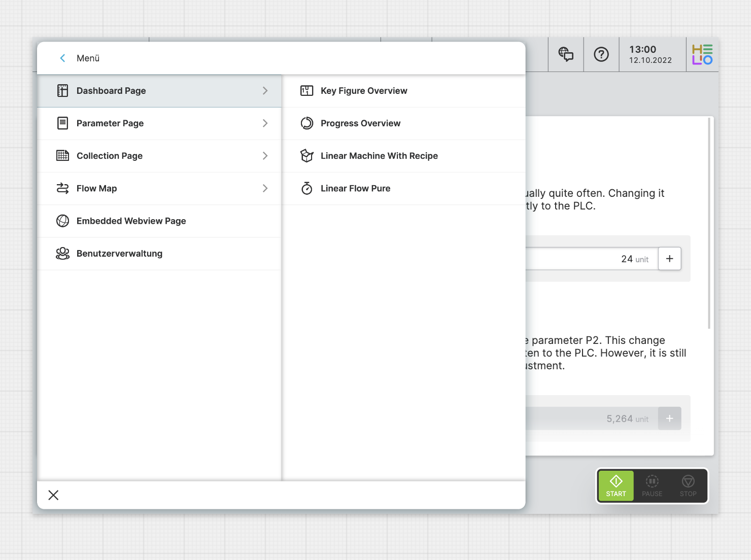
Task: Close the menu with the X button
Action: pos(53,495)
